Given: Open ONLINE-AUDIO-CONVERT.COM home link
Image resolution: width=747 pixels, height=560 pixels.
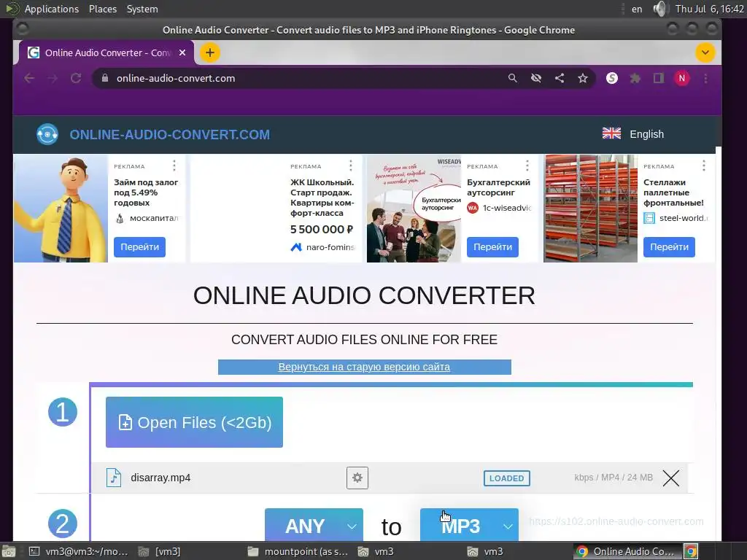Looking at the screenshot, I should [169, 135].
